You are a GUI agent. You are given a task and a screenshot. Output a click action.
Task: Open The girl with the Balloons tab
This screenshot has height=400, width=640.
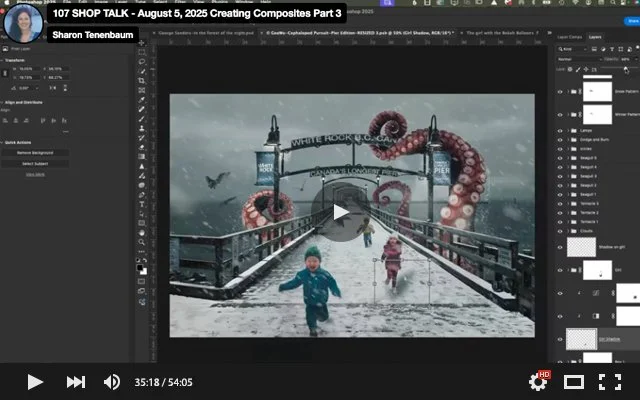(500, 33)
